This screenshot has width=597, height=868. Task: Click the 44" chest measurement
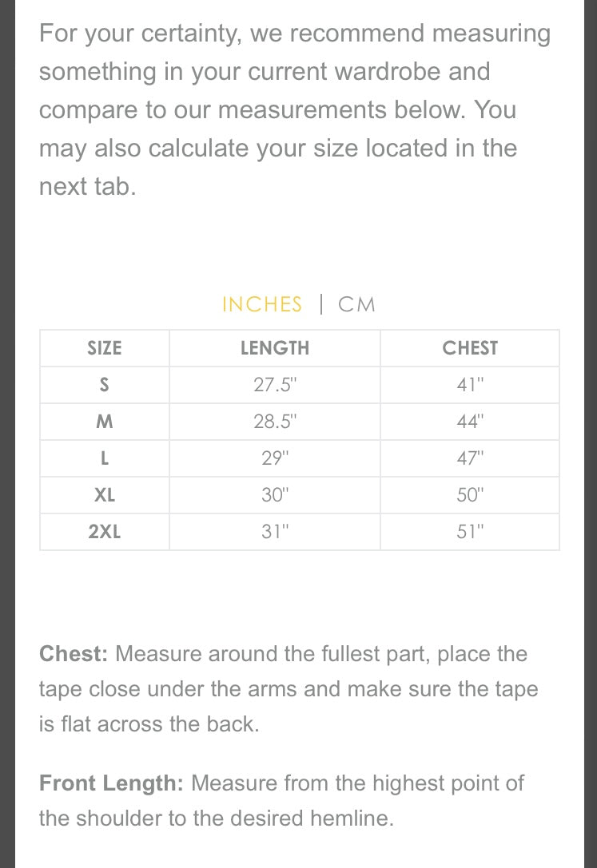tap(470, 422)
